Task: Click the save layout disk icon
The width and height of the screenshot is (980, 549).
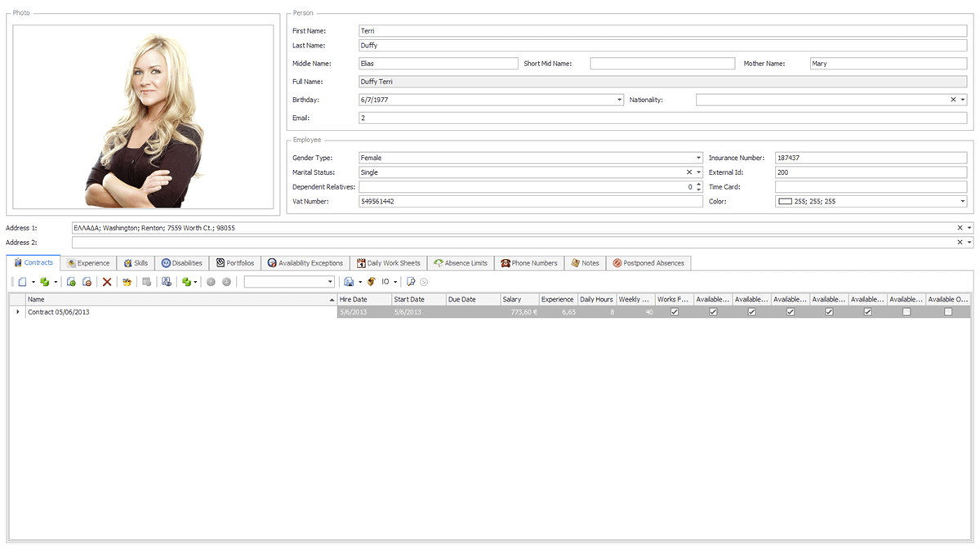Action: 349,281
